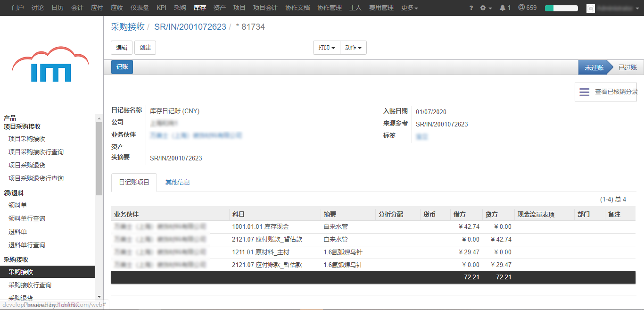Open 项目采购接收行查询 sidebar item
This screenshot has height=310, width=644.
pyautogui.click(x=36, y=152)
